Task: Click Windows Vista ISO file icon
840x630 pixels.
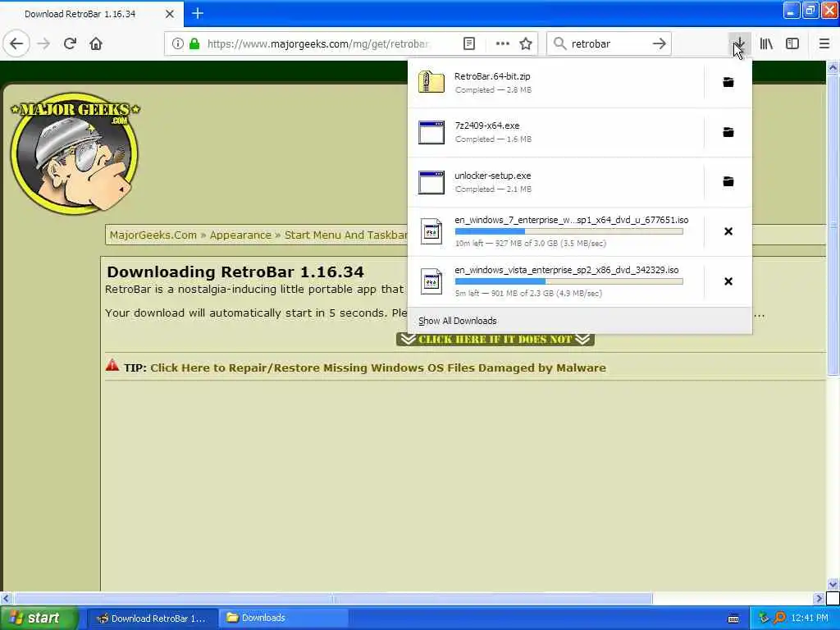Action: [x=431, y=281]
